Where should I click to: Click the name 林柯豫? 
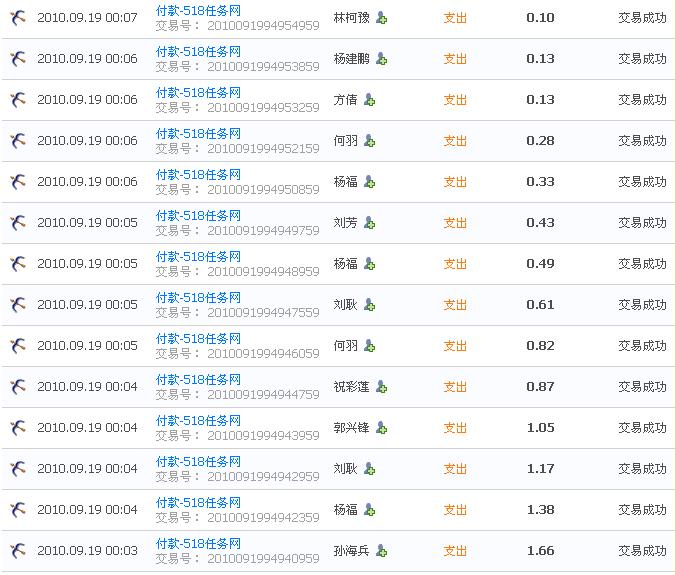pyautogui.click(x=352, y=18)
